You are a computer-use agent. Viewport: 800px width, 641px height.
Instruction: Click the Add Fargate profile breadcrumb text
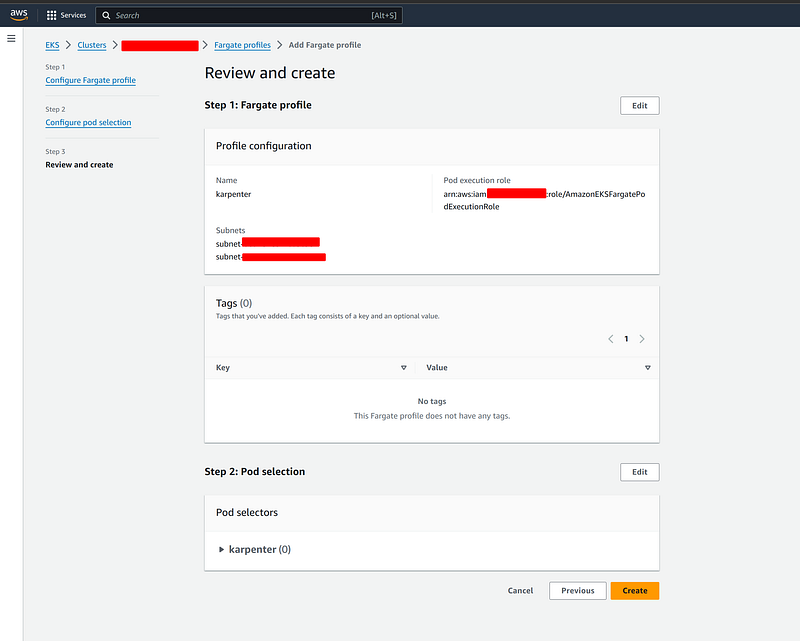(x=325, y=45)
